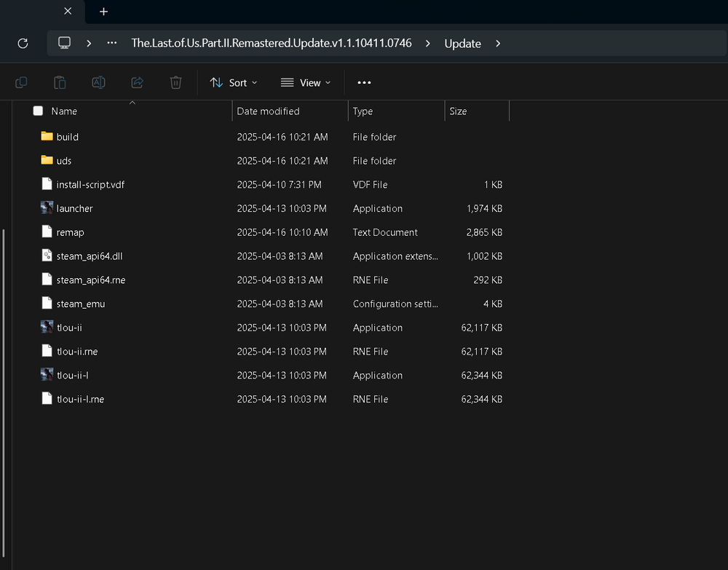Screen dimensions: 728x570
Task: Select the build folder icon
Action: tap(47, 136)
